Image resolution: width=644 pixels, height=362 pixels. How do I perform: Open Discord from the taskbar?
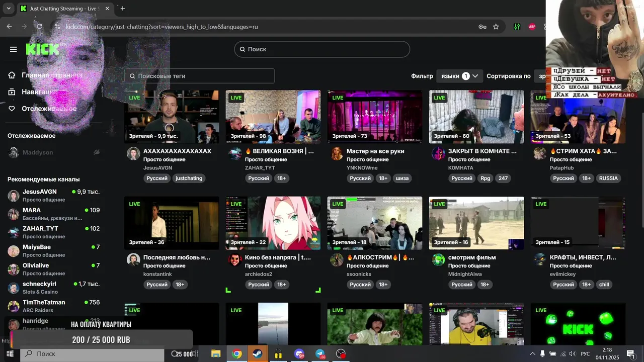coord(299,354)
